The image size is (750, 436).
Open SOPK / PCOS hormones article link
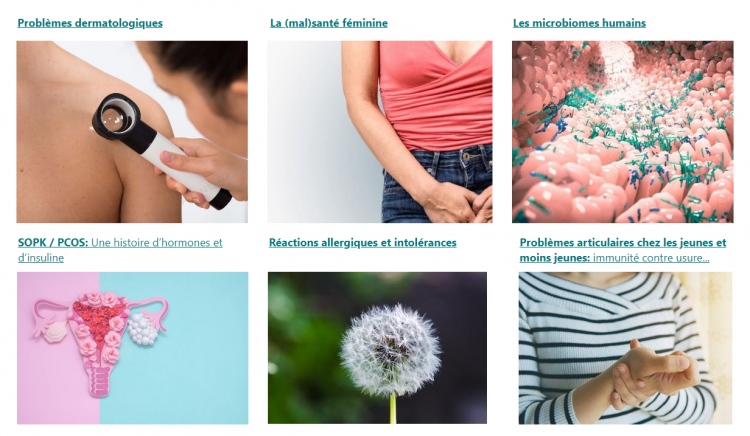pos(120,250)
